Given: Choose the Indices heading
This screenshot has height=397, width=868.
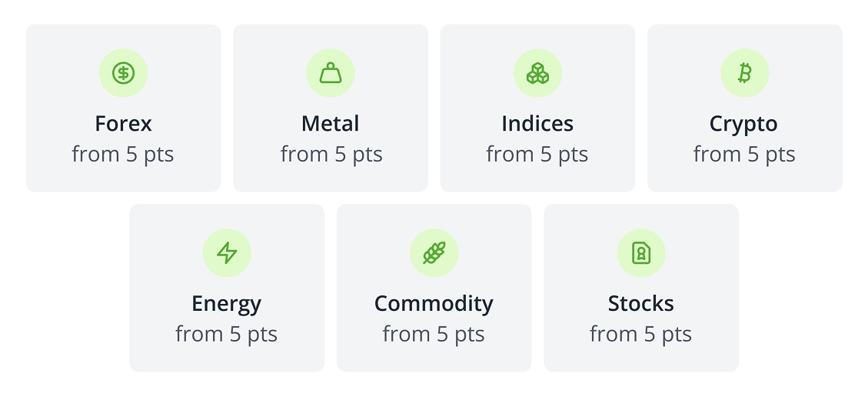Looking at the screenshot, I should point(537,123).
